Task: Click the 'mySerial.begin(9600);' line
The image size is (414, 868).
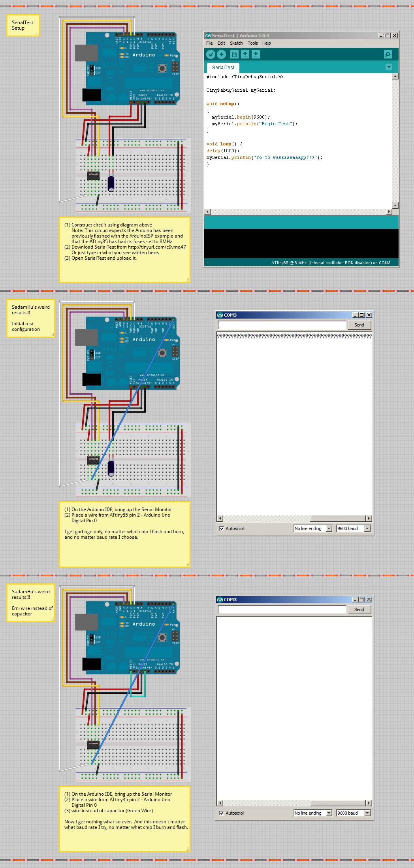Action: pos(241,117)
